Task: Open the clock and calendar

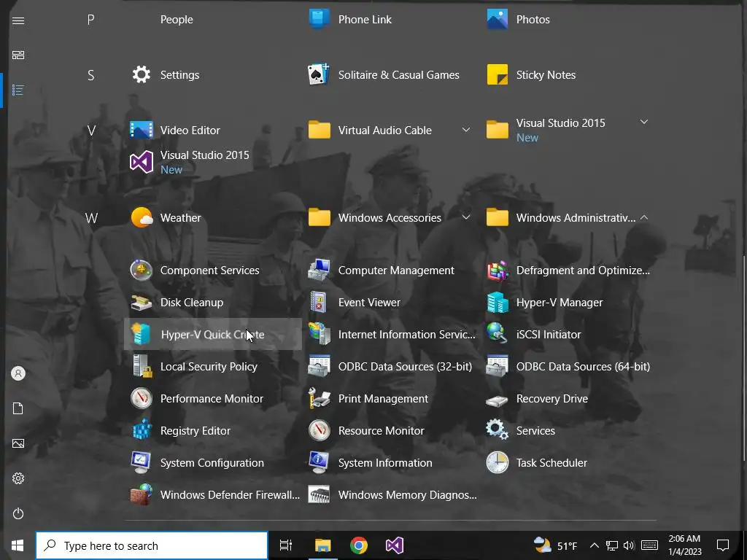Action: (684, 545)
